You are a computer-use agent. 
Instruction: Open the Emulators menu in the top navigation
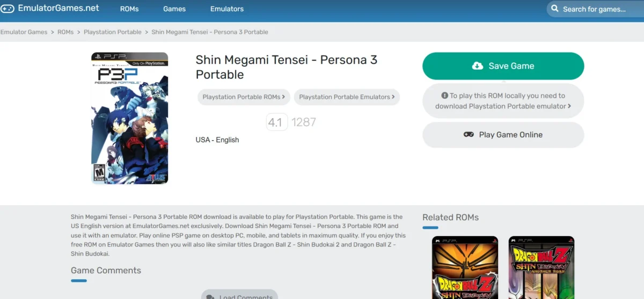pyautogui.click(x=227, y=9)
